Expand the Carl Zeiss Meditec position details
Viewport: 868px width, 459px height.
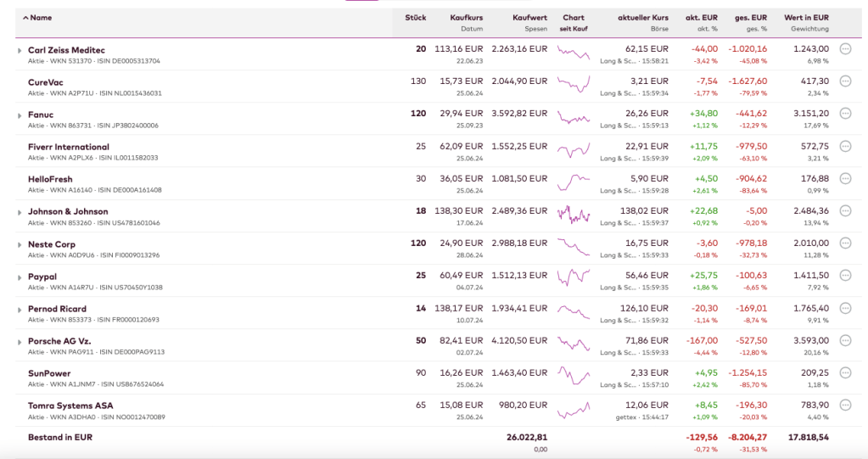point(20,51)
